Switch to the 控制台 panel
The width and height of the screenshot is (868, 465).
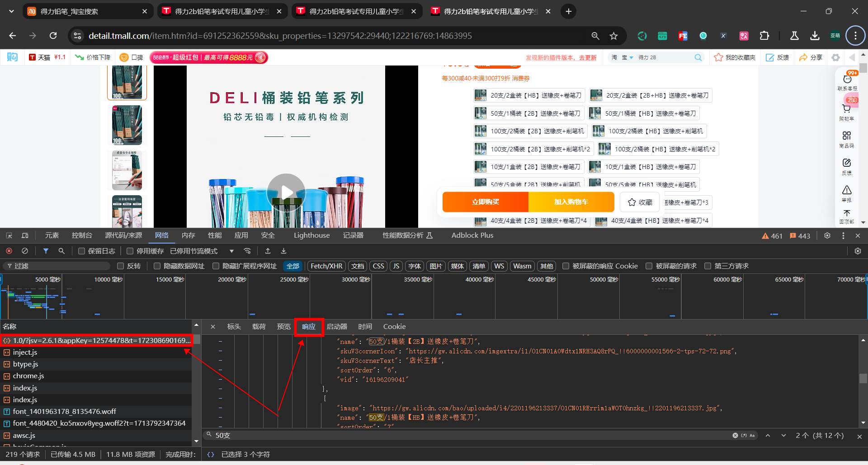pyautogui.click(x=82, y=235)
